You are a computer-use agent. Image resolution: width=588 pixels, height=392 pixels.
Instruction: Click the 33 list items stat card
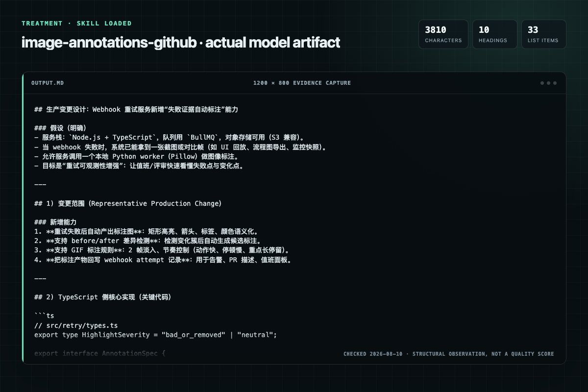click(x=543, y=34)
